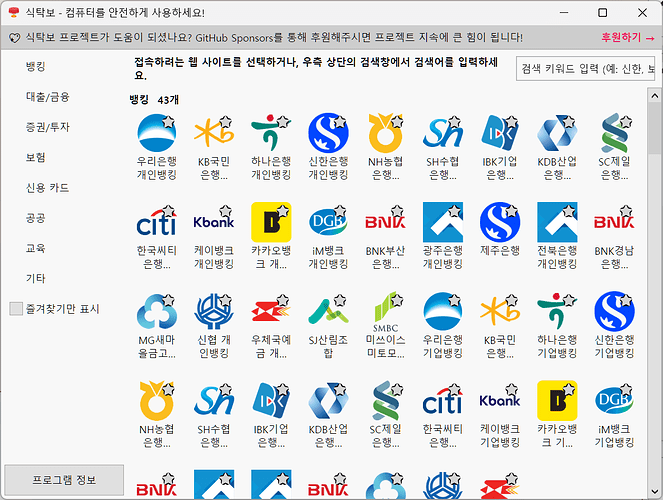Screen dimensions: 663x500
Task: Open BNK부산 은행 icon in the second row
Action: 385,222
